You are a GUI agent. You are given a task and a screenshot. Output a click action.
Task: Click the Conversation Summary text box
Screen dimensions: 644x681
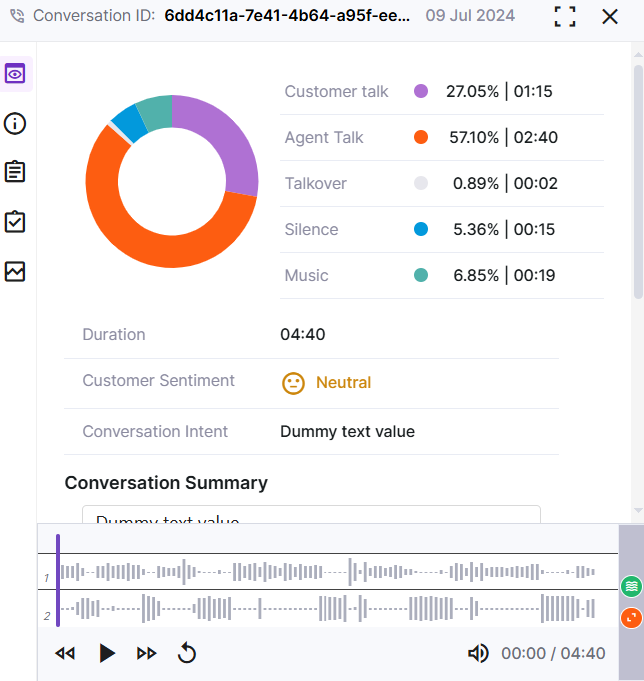click(x=311, y=514)
